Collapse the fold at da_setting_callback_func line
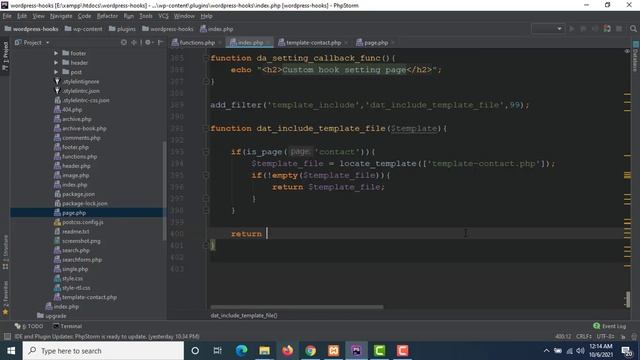This screenshot has width=640, height=360. tap(206, 58)
